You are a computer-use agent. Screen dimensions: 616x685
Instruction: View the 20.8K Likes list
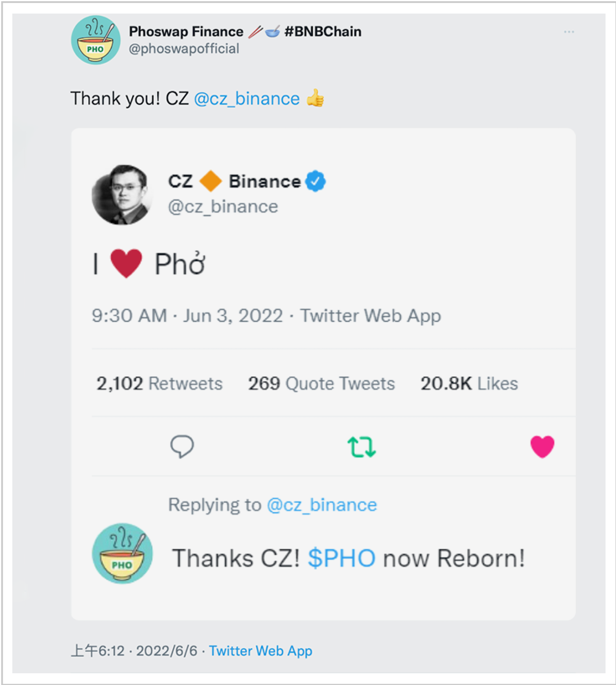point(469,384)
